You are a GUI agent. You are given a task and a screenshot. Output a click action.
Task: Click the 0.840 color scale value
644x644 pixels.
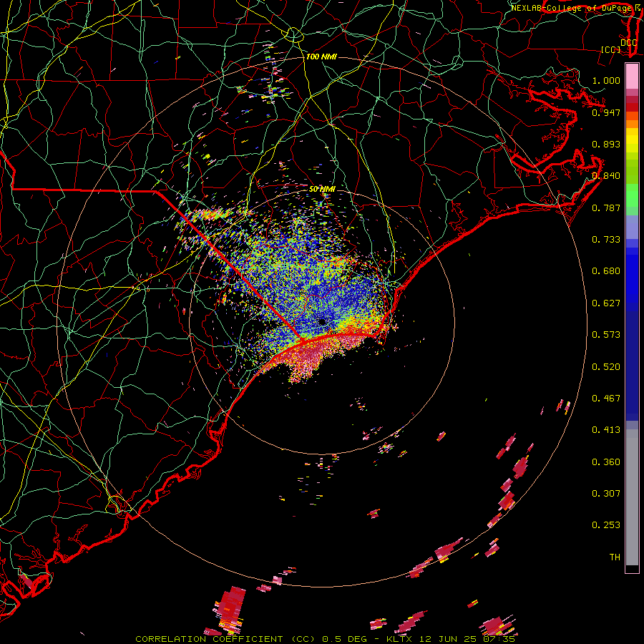pos(606,176)
